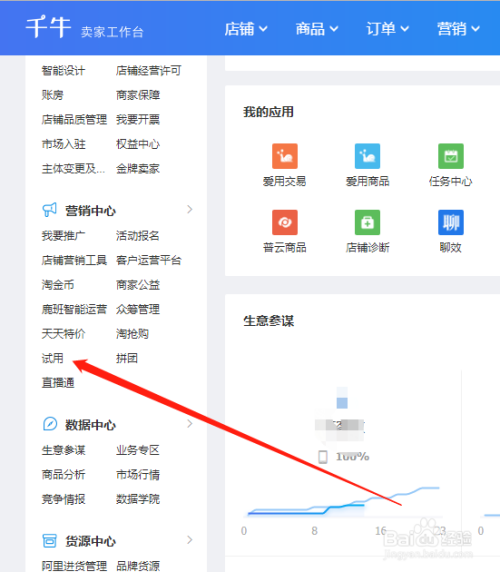Click the 营销中心 section heading
This screenshot has width=500, height=572.
click(90, 210)
